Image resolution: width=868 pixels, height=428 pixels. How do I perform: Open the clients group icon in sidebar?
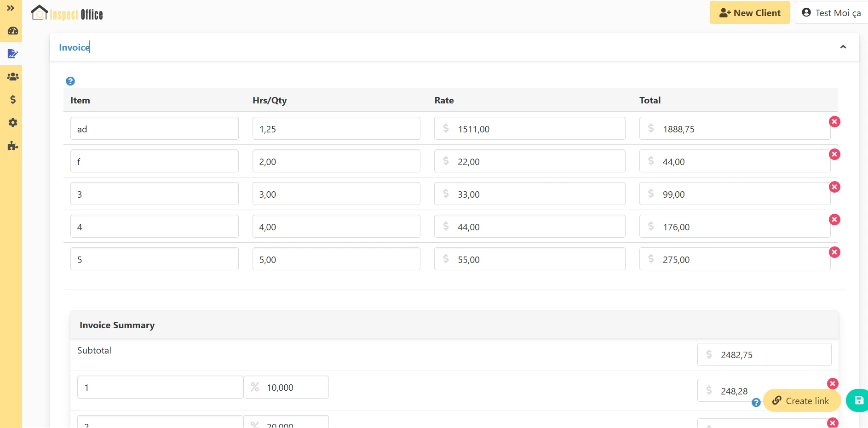pos(13,77)
